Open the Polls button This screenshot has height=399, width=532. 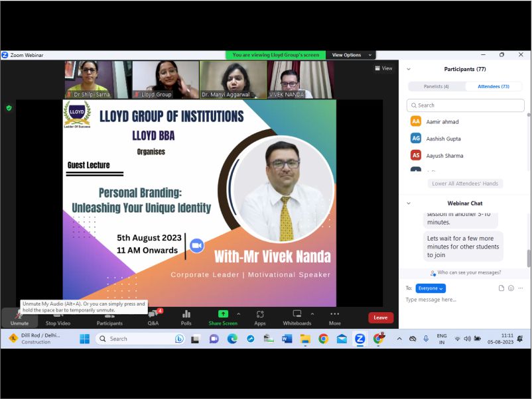pos(186,318)
